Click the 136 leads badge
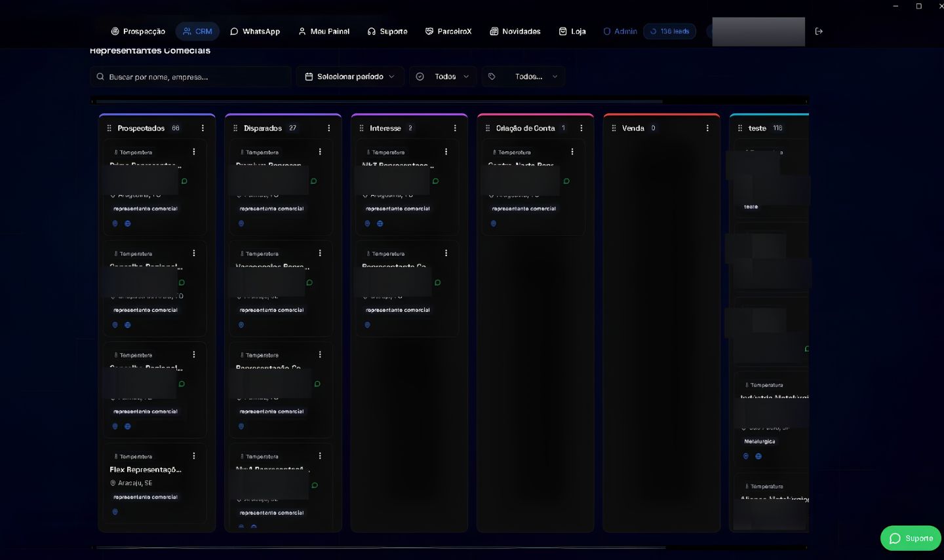944x560 pixels. 669,31
